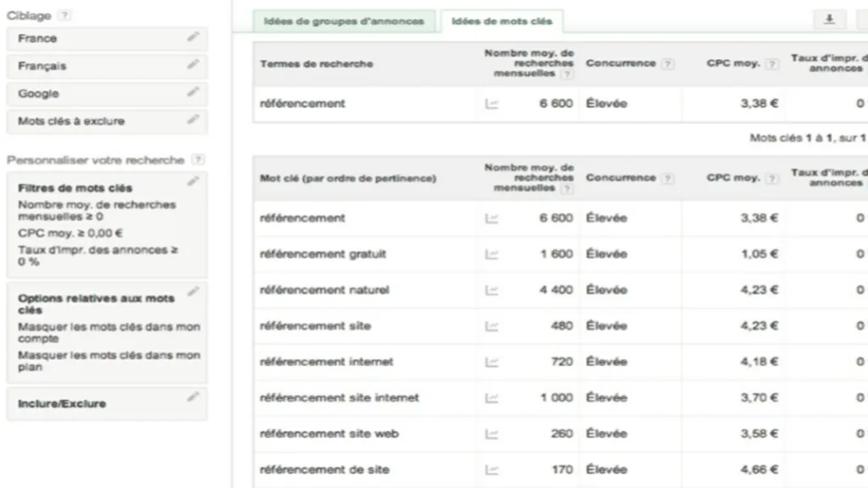This screenshot has height=488, width=868.
Task: Click the 4 400 monthly searches value
Action: coord(556,290)
